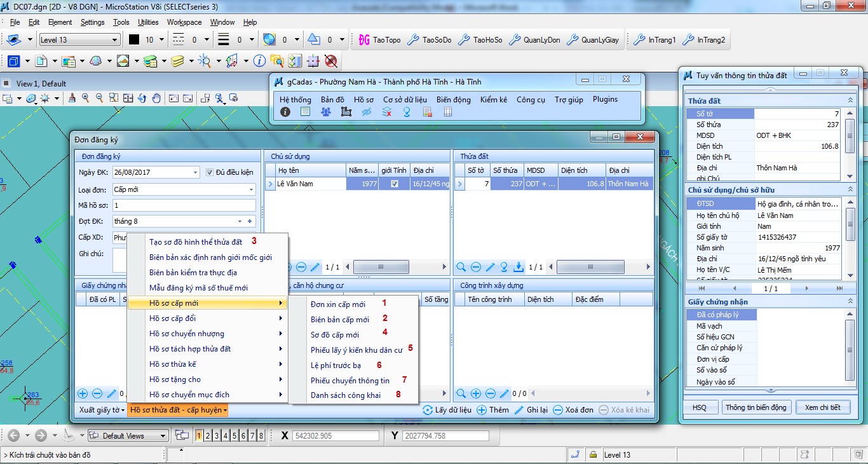
Task: Click the gCadas users group icon
Action: (326, 112)
